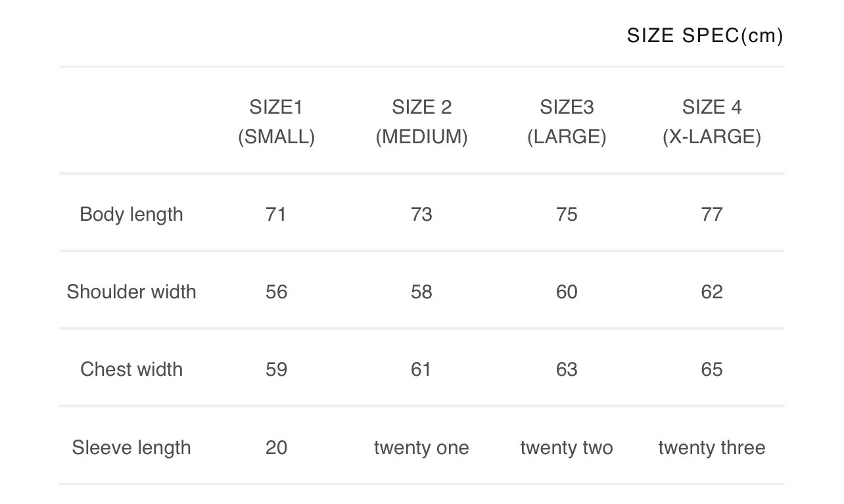The height and width of the screenshot is (504, 844).
Task: Click the SIZE3 (LARGE) column header
Action: (x=567, y=122)
